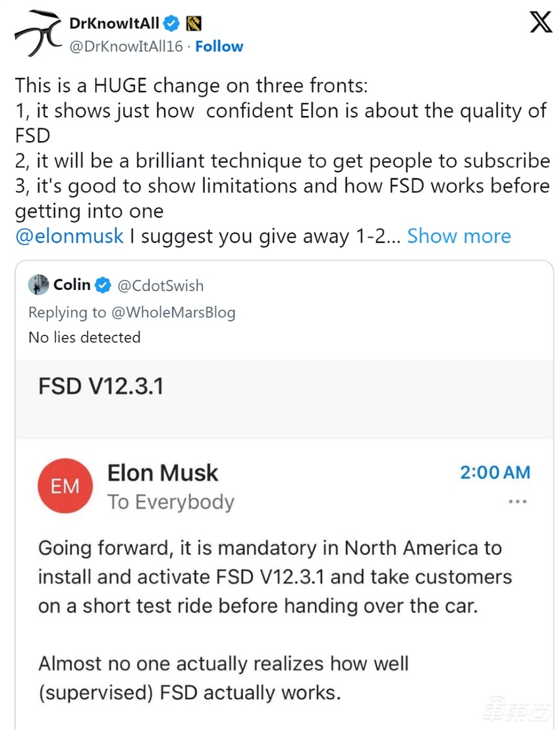Click the Elon Musk sender name
This screenshot has height=730, width=560.
(162, 472)
